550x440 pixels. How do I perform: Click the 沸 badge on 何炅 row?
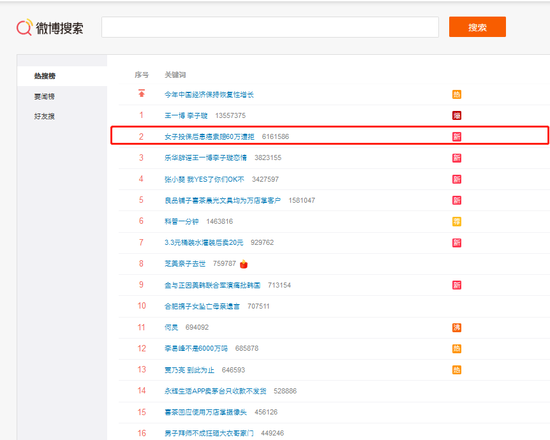click(456, 327)
